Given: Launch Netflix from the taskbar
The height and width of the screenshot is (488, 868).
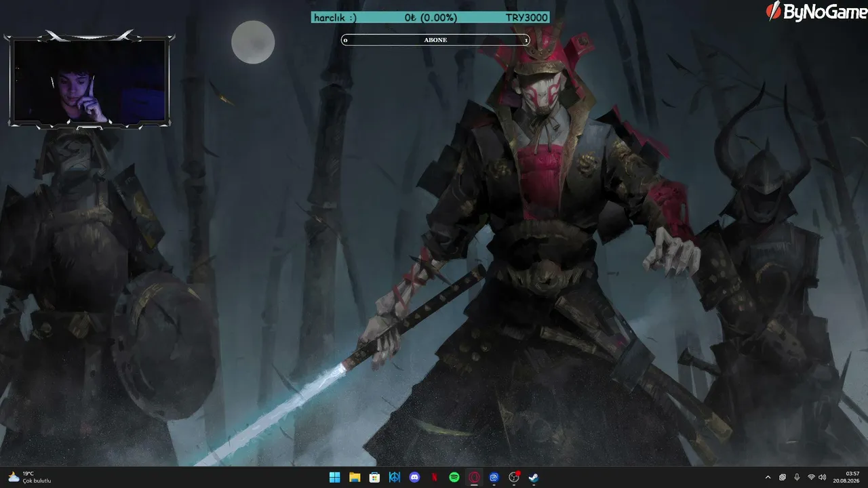Looking at the screenshot, I should click(x=435, y=477).
